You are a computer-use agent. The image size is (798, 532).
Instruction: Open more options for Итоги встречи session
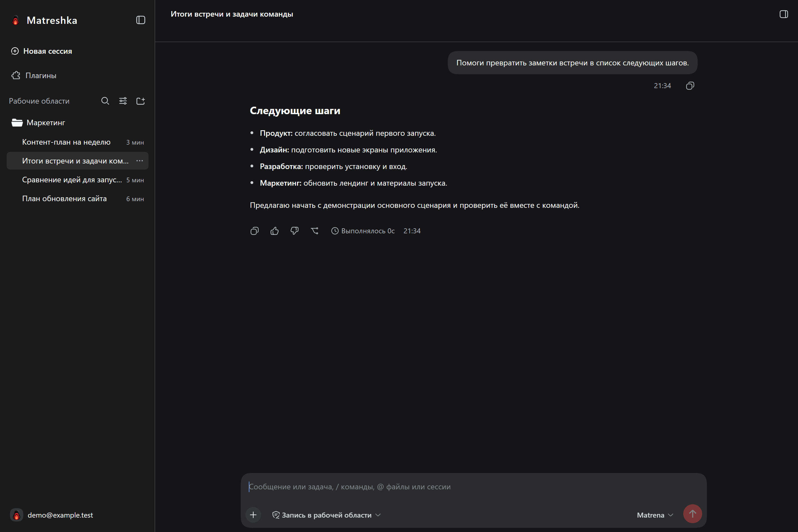(139, 161)
